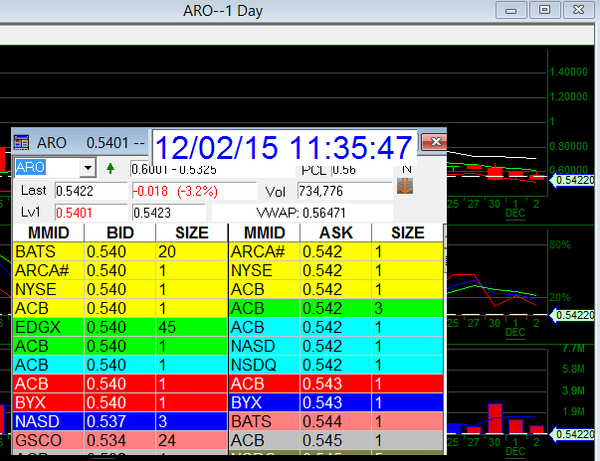Maximize the ARO 1 Day chart window
Viewport: 600px width, 461px height.
tap(545, 10)
